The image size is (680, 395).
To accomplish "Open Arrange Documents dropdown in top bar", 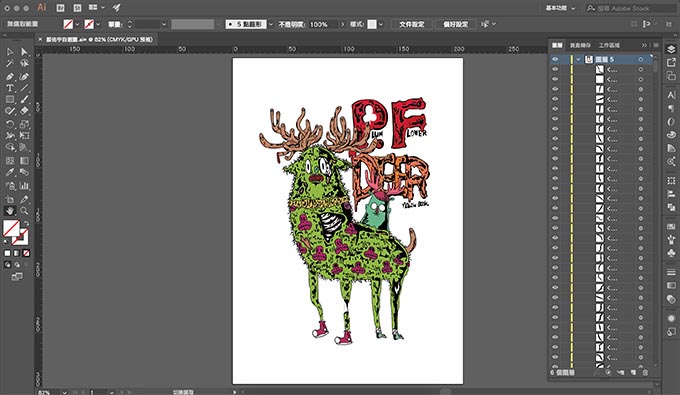I will (x=96, y=7).
